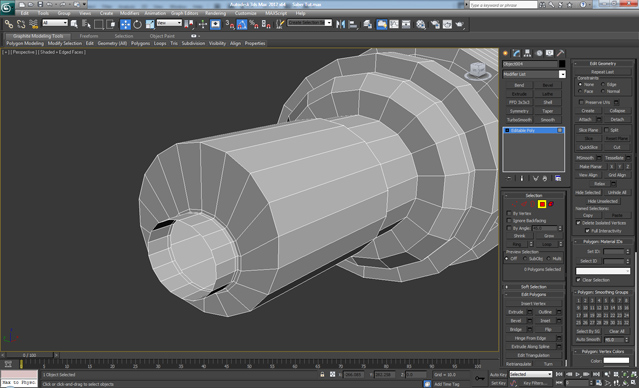
Task: Click the Bind to Space Warp icon
Action: [x=33, y=24]
